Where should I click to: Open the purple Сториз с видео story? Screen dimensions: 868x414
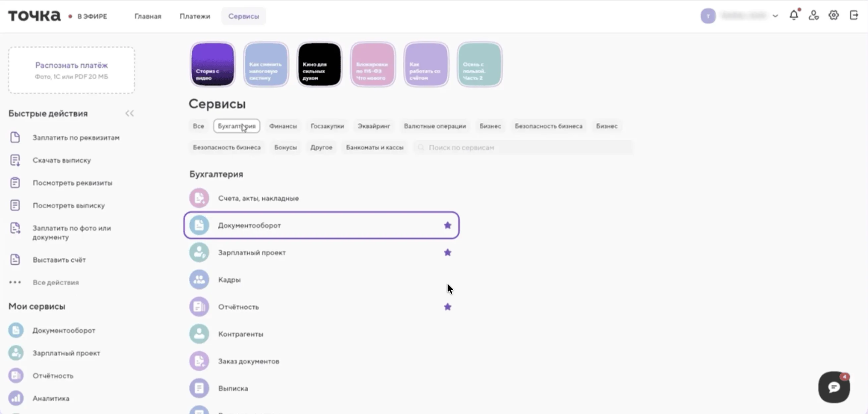point(213,64)
